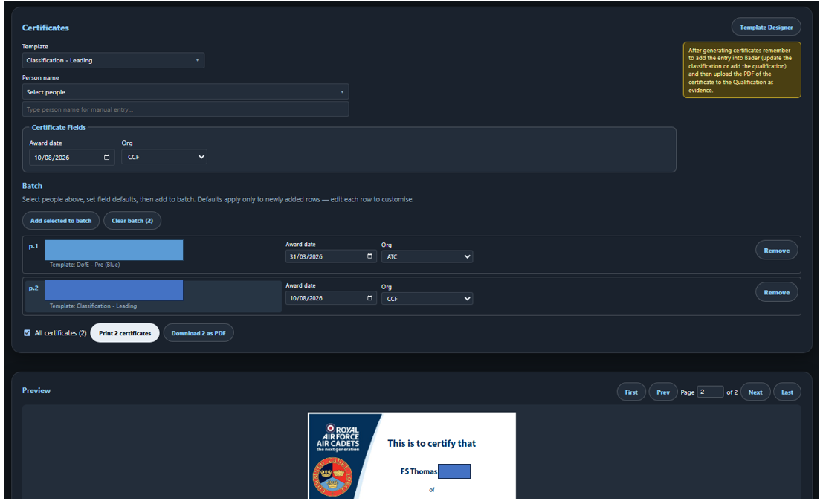Clear batch of 2 entries
The width and height of the screenshot is (823, 504).
(x=132, y=221)
